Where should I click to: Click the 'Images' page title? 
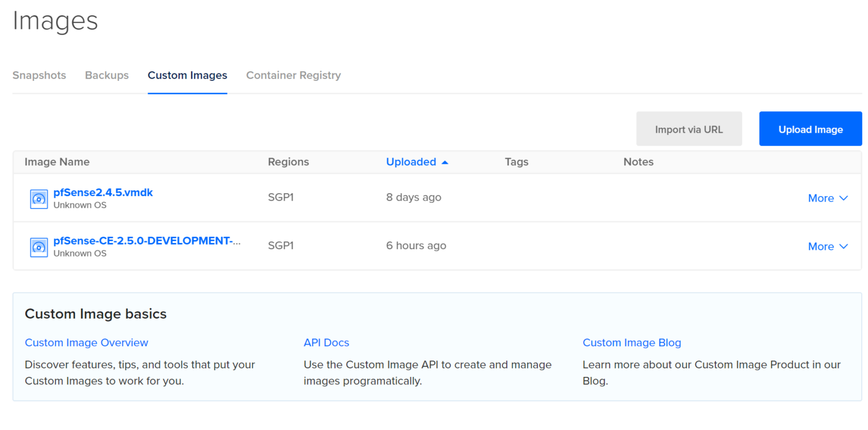(x=55, y=21)
